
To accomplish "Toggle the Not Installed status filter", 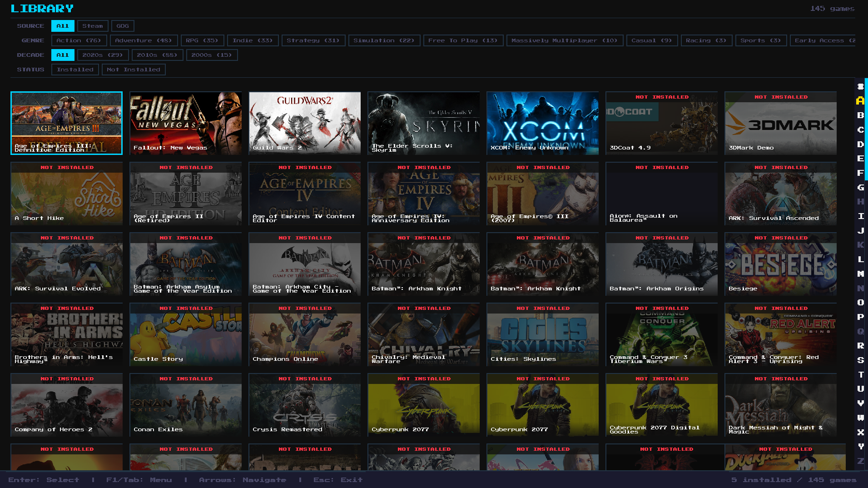I will point(134,70).
